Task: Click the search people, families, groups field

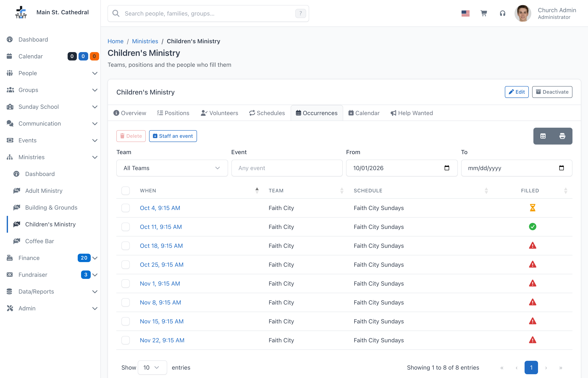Action: 208,13
